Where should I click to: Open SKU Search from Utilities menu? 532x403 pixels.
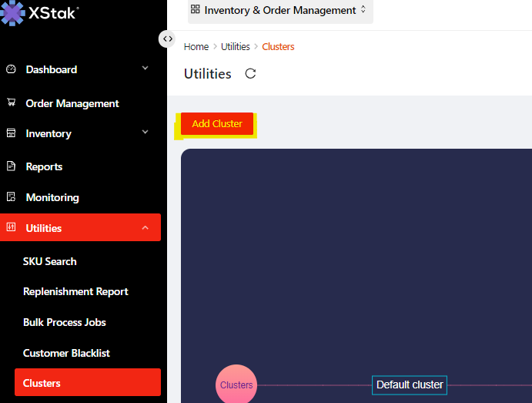50,261
